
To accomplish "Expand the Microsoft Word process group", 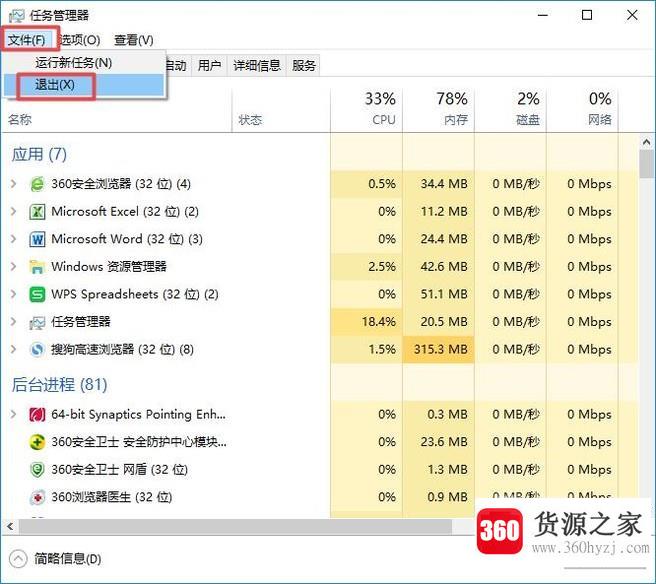I will point(13,239).
